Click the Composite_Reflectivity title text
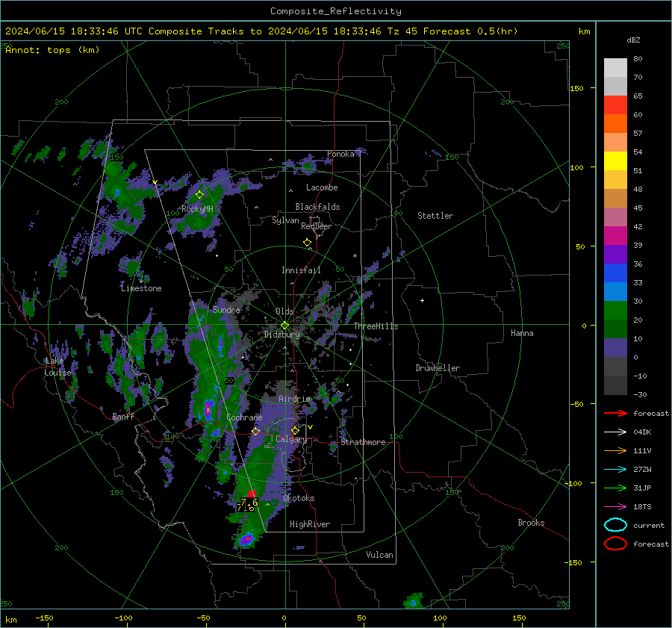This screenshot has width=672, height=628. click(335, 11)
